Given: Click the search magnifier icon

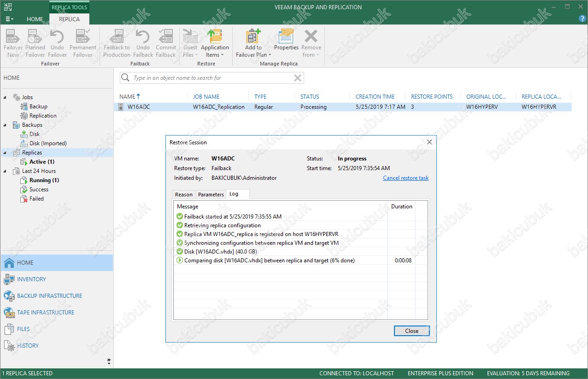Looking at the screenshot, I should tap(125, 78).
